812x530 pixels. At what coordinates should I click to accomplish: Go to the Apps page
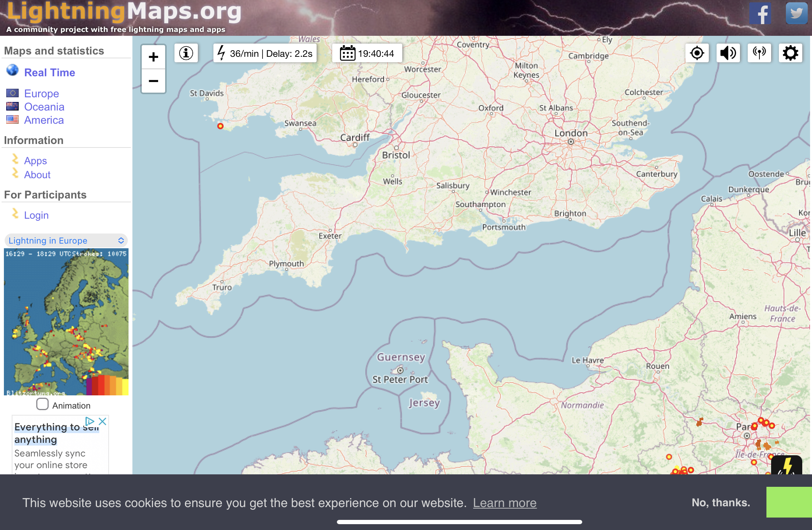click(x=35, y=161)
